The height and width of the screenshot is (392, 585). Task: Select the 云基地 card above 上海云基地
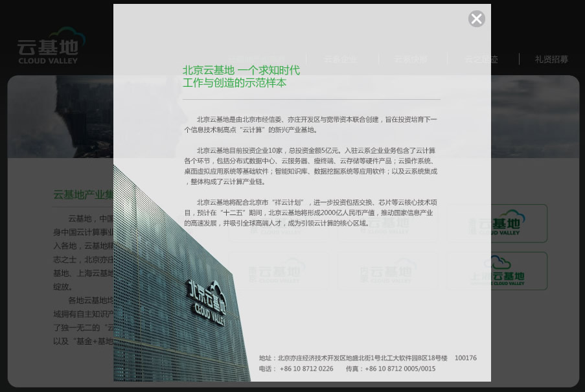click(498, 223)
